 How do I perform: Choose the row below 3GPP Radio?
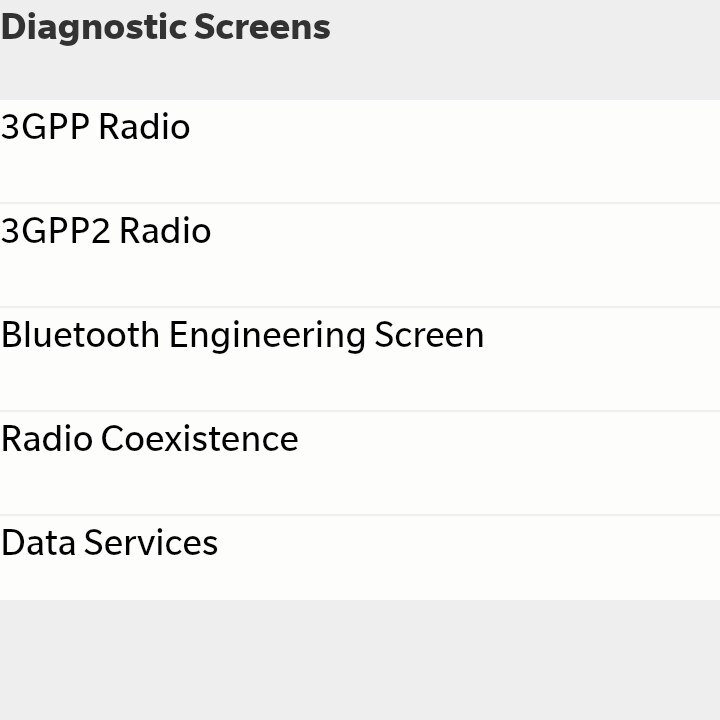(x=360, y=255)
